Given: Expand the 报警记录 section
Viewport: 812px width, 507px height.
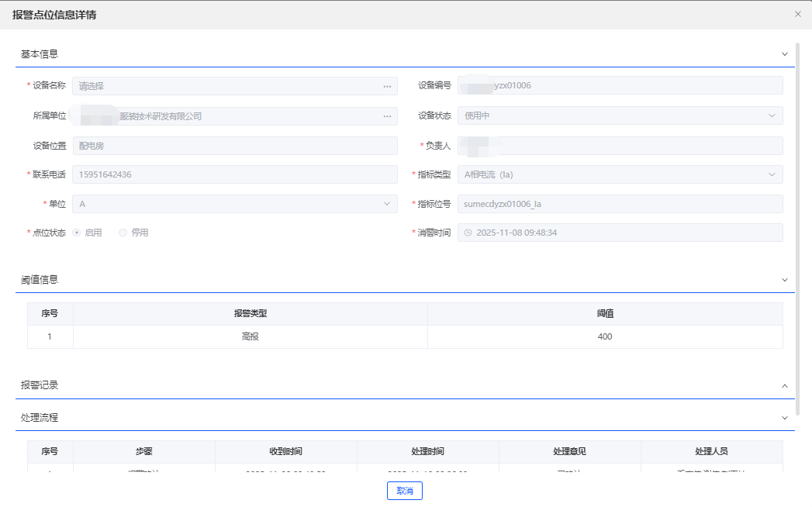Looking at the screenshot, I should pyautogui.click(x=784, y=384).
